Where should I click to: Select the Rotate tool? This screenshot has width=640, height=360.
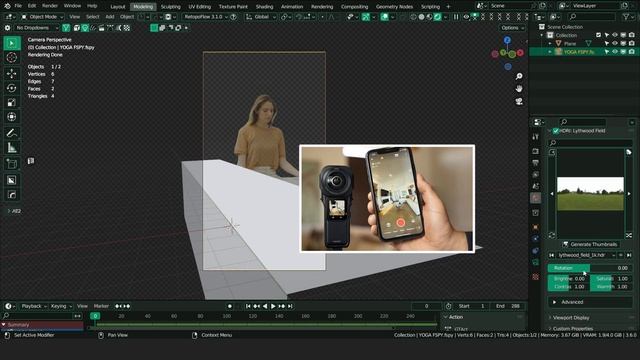pyautogui.click(x=12, y=88)
